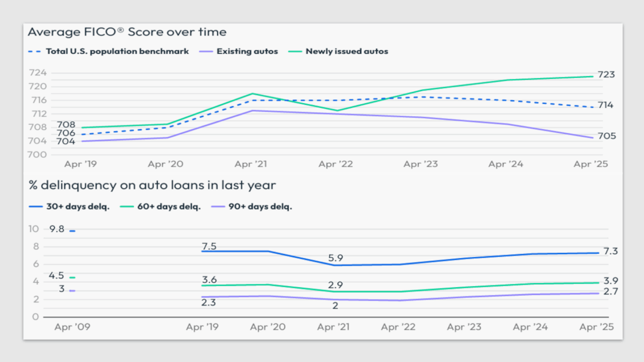The height and width of the screenshot is (362, 644).
Task: Click the 704 starting label of Existing autos
Action: 67,141
